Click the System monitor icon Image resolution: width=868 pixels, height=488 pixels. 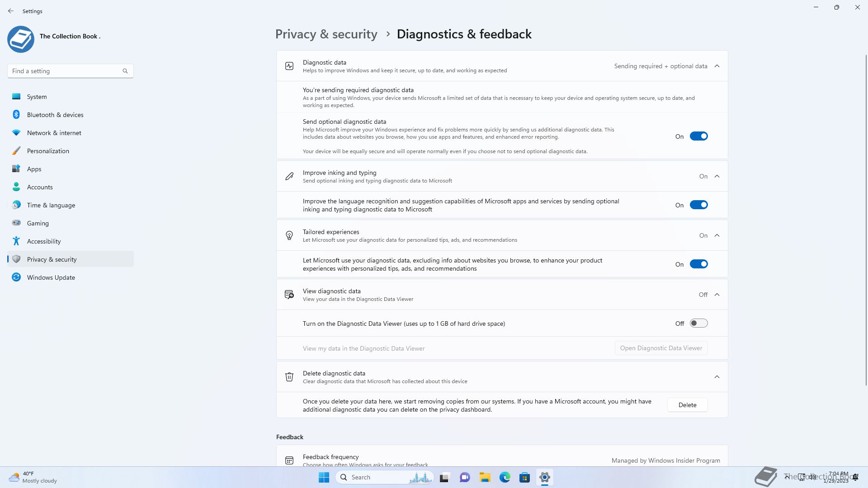16,97
